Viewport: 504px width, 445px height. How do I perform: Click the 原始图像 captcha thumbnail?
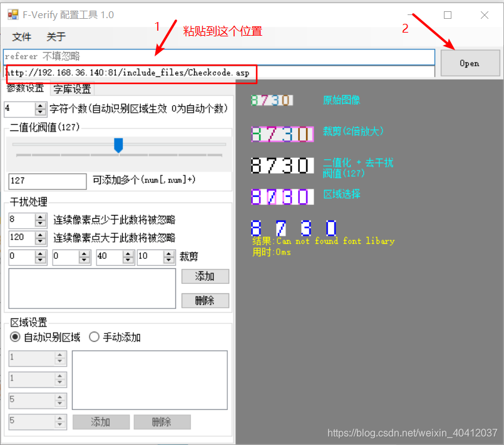(x=271, y=99)
